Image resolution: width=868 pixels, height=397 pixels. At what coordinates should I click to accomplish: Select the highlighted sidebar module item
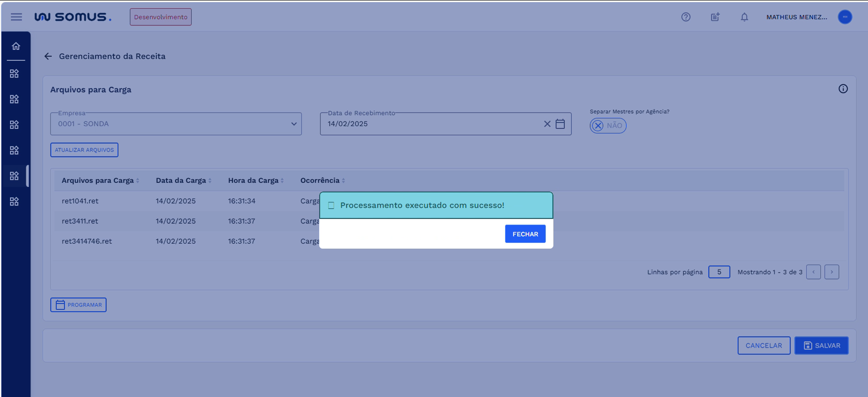(x=15, y=176)
